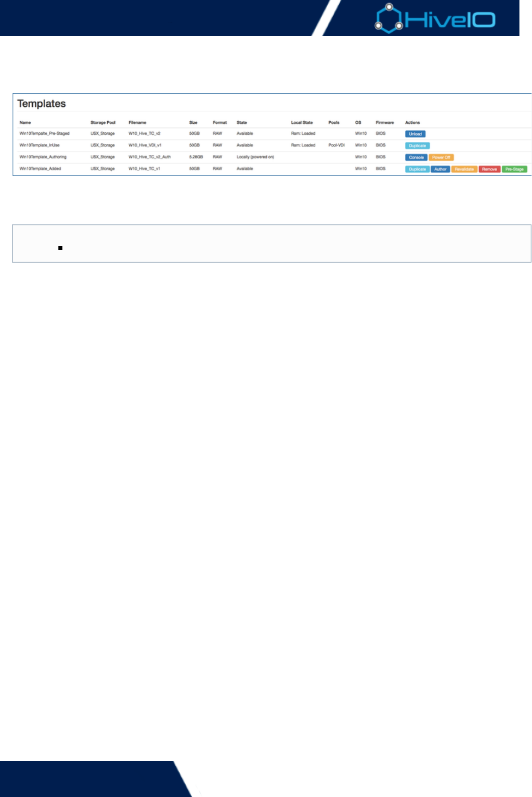532x797 pixels.
Task: Click Author for Win10Template_Added
Action: [x=440, y=169]
